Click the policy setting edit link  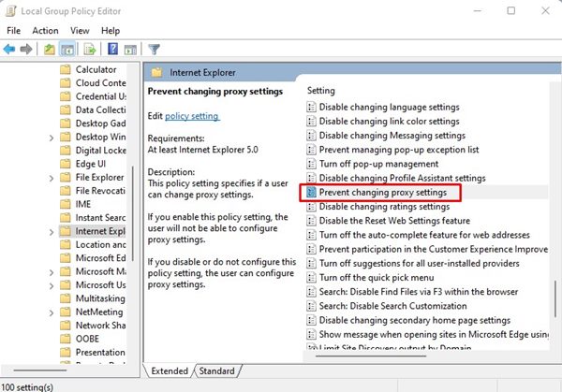click(x=192, y=116)
